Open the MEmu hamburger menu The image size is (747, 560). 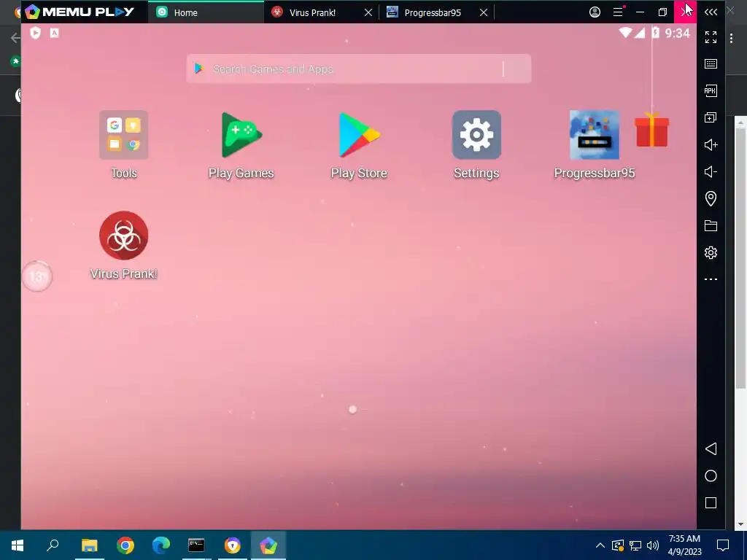pyautogui.click(x=618, y=12)
